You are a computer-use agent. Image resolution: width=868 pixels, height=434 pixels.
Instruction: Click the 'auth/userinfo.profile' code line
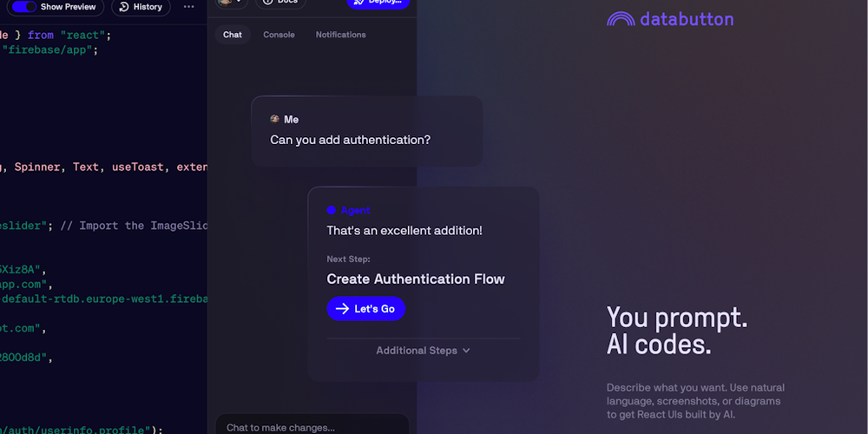[82, 430]
